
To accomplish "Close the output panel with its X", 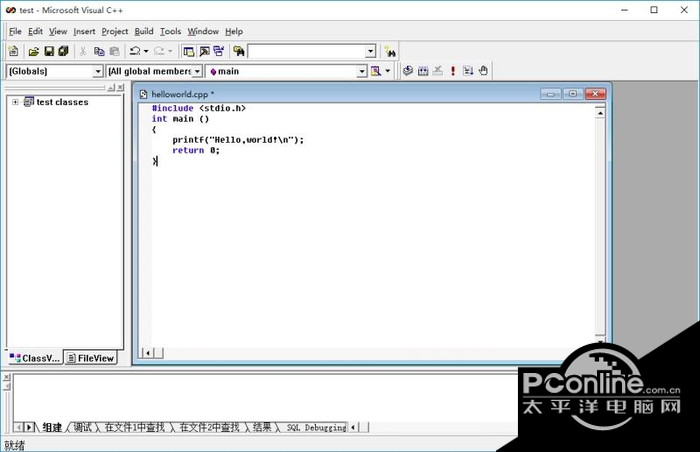I will (6, 378).
